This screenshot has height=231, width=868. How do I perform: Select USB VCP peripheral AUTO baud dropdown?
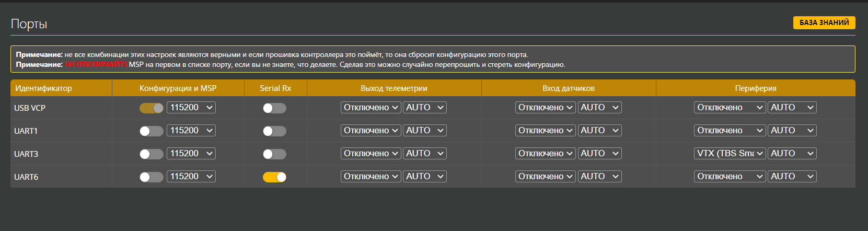pos(792,108)
